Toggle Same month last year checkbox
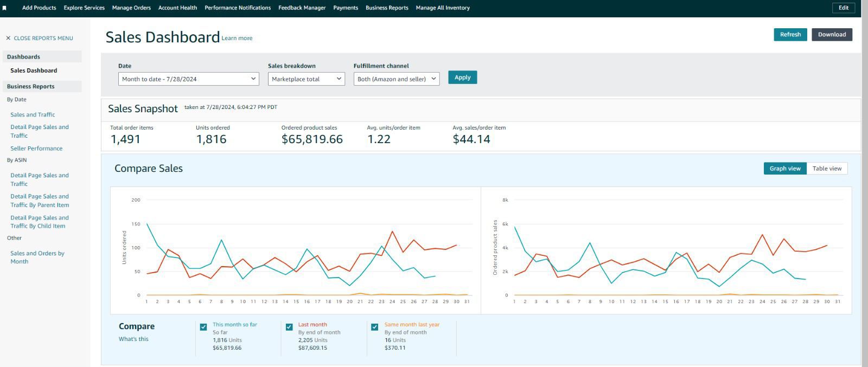This screenshot has height=367, width=868. point(374,327)
